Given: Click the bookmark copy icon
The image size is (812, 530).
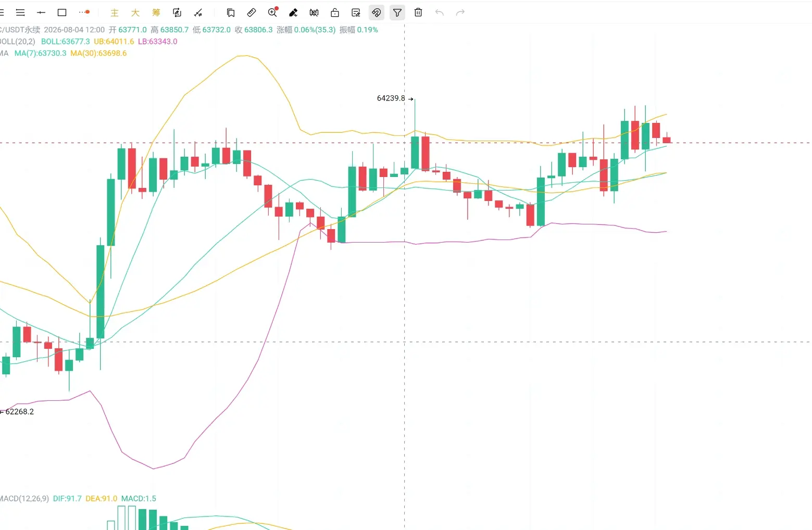Looking at the screenshot, I should (231, 12).
